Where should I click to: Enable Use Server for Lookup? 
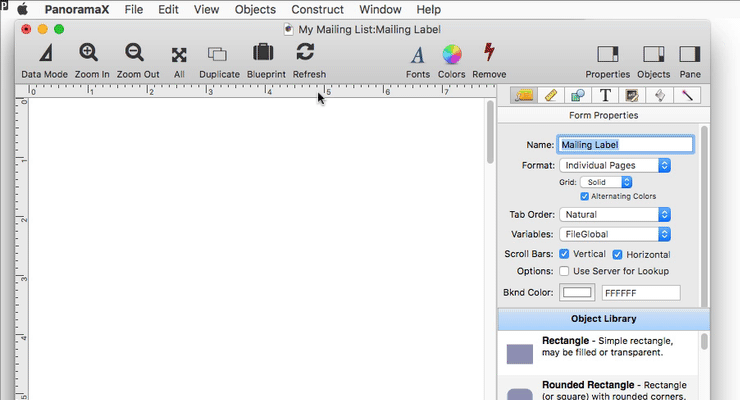[564, 271]
